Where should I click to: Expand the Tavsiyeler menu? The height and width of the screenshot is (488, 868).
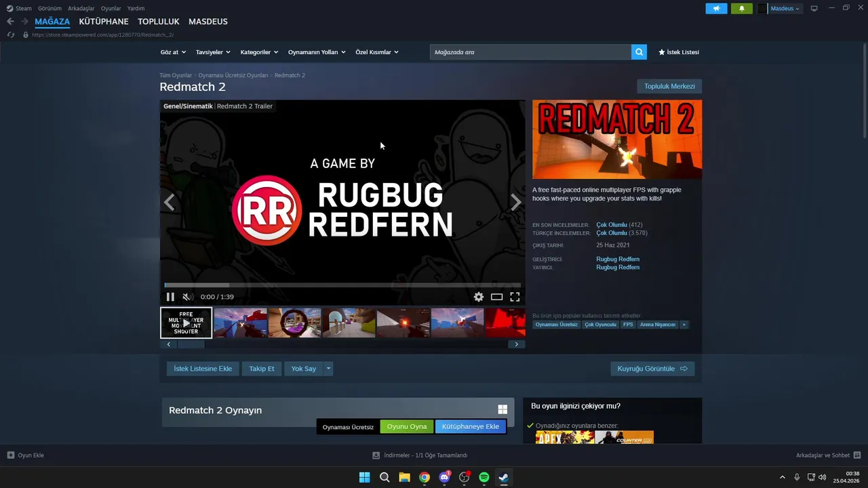point(213,52)
